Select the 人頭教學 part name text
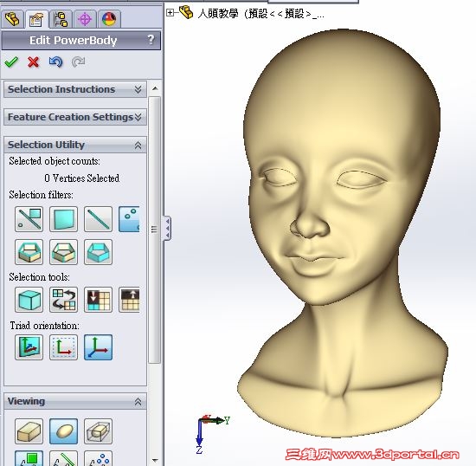The image size is (476, 466). click(x=261, y=14)
